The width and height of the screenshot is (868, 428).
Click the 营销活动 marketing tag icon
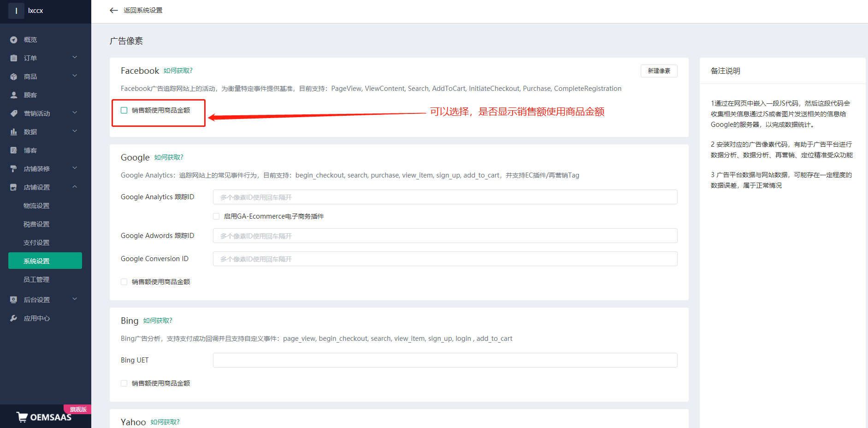pyautogui.click(x=14, y=113)
